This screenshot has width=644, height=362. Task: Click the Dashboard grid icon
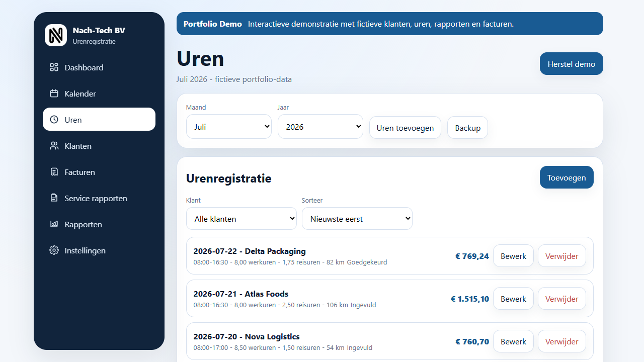coord(54,67)
